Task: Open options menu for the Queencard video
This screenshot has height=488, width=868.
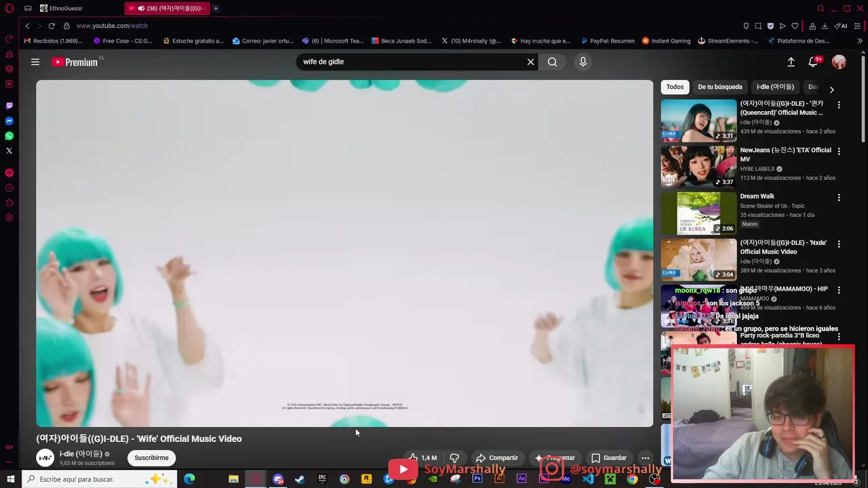Action: click(x=839, y=105)
